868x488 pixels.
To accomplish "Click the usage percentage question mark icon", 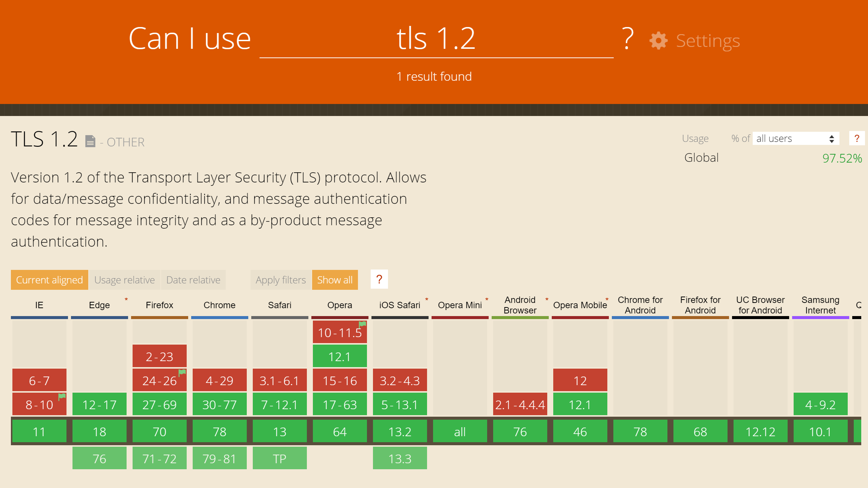I will [857, 138].
